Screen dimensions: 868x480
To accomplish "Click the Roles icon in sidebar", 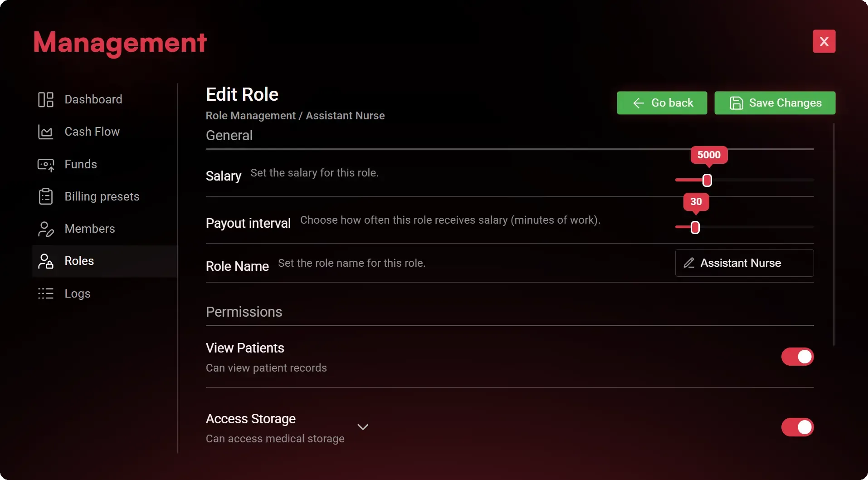I will click(x=46, y=261).
